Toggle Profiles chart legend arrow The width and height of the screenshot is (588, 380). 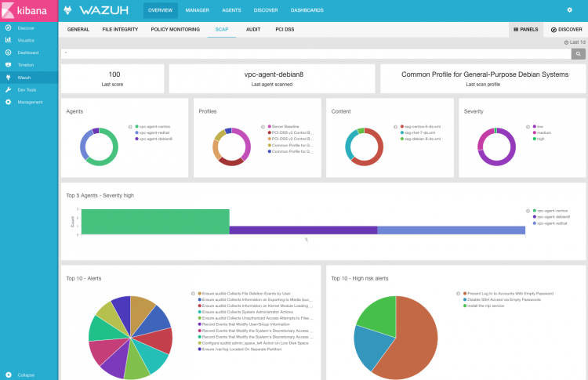coord(263,127)
